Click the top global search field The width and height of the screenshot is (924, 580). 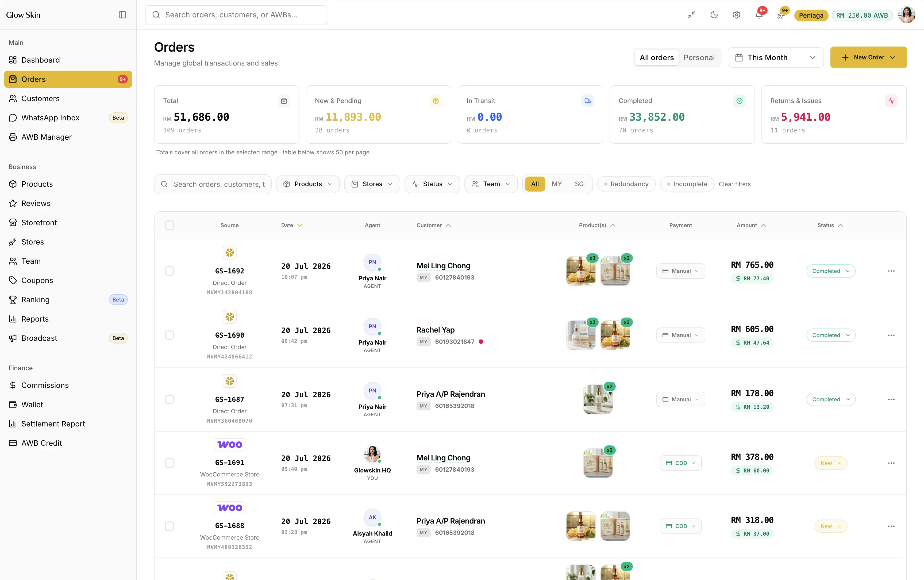tap(236, 15)
